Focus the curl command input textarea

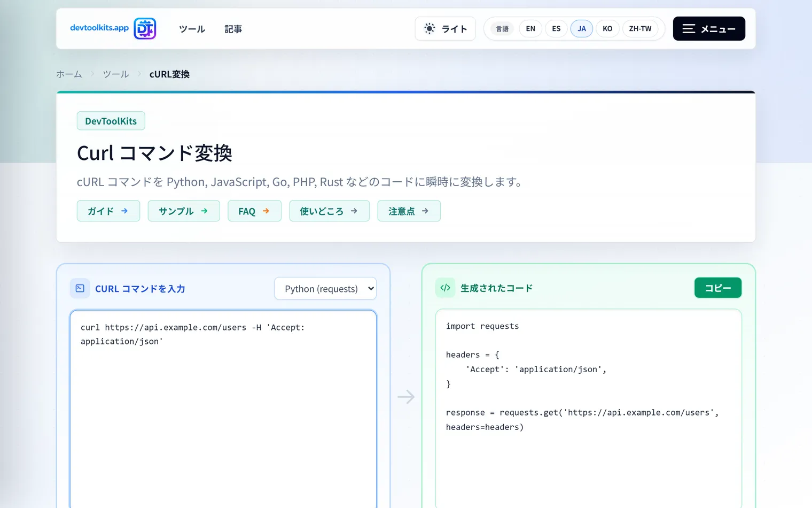(223, 409)
